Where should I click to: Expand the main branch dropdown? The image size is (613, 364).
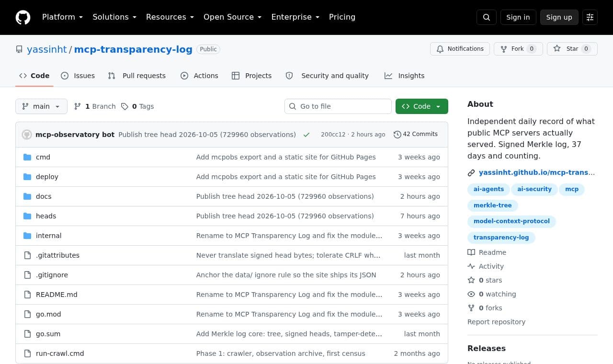tap(41, 106)
